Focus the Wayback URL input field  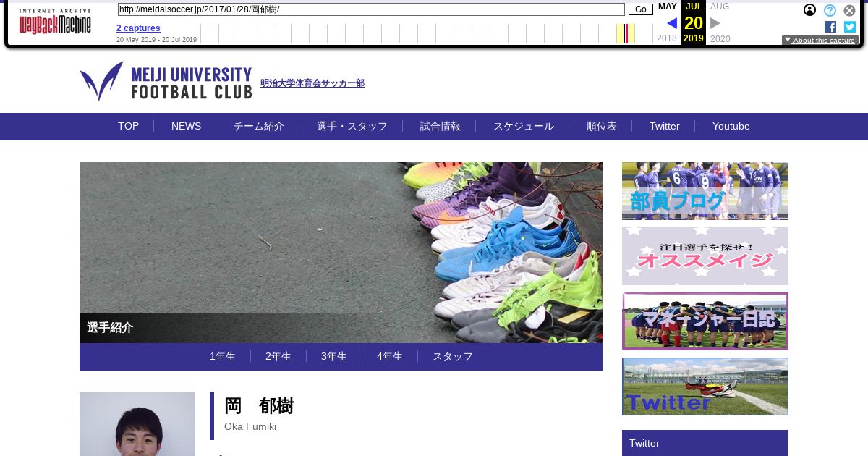coord(371,9)
